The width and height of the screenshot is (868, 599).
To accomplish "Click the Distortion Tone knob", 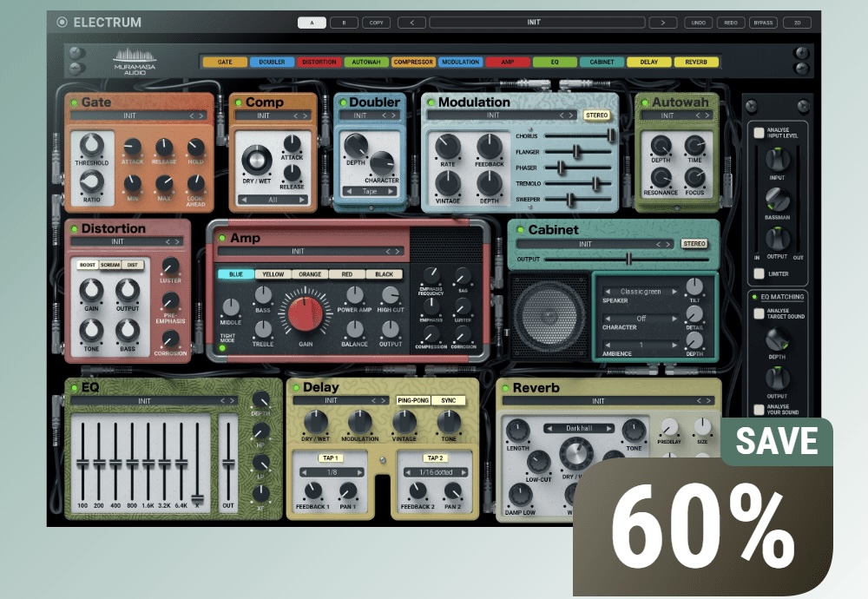I will 91,331.
